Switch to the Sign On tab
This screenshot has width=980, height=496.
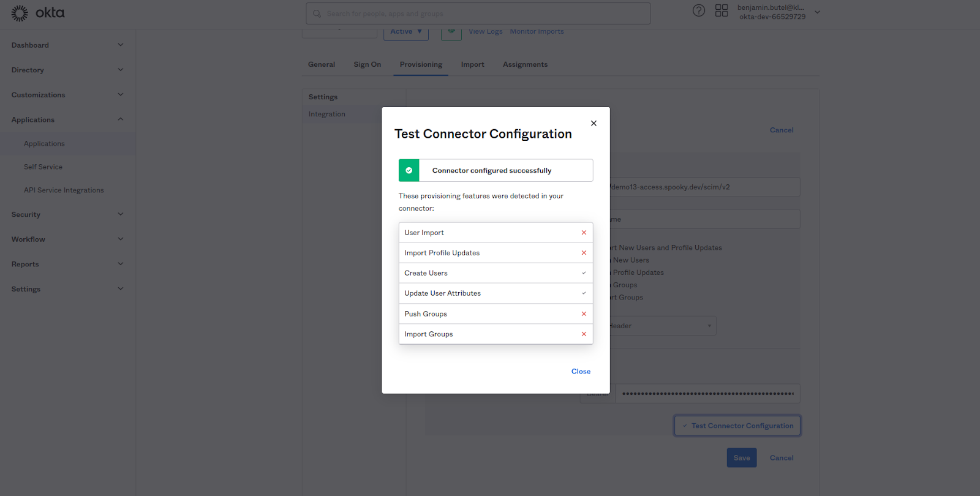pos(367,64)
